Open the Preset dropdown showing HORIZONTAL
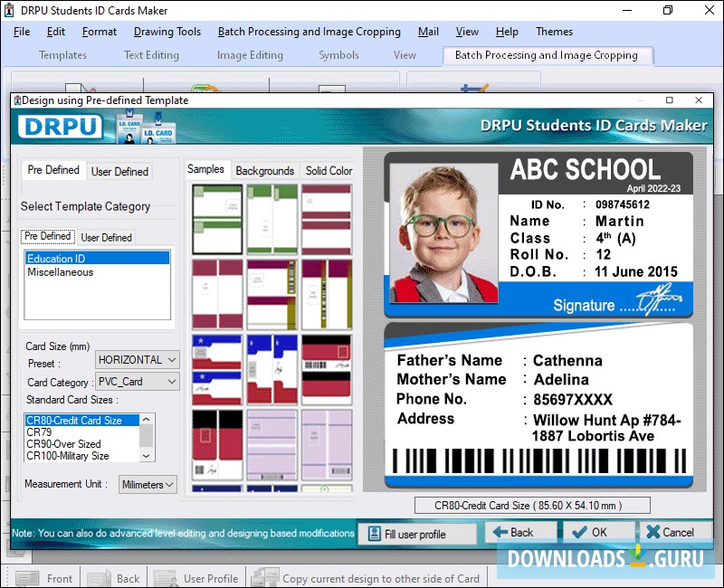 tap(137, 359)
